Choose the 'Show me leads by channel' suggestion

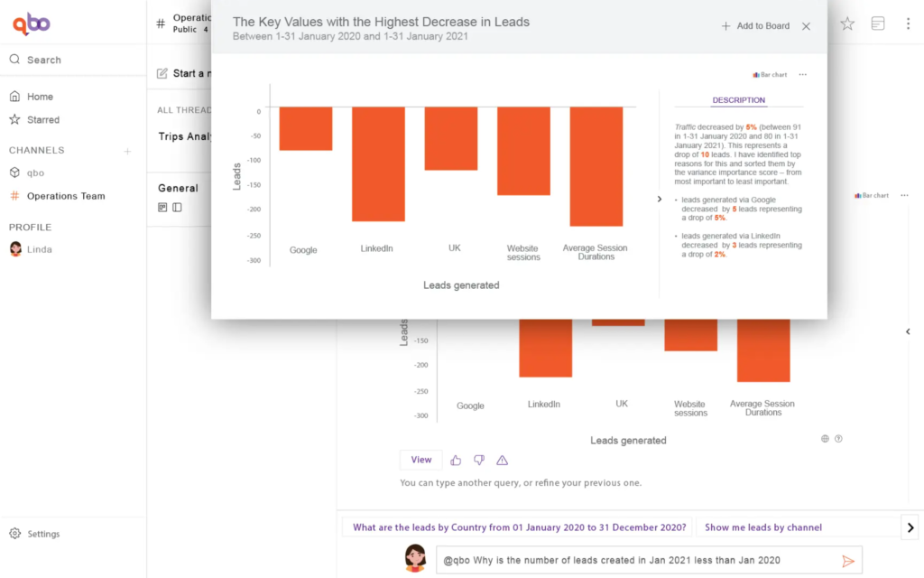click(762, 527)
